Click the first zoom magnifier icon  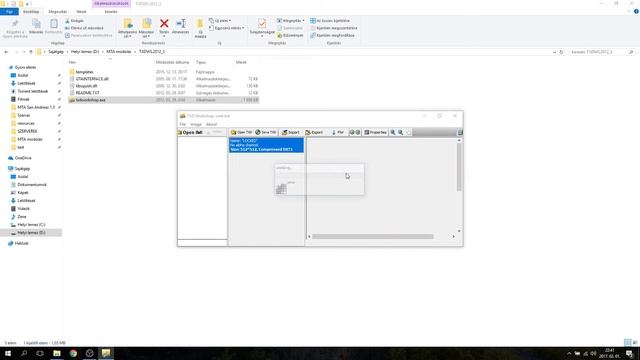point(393,132)
